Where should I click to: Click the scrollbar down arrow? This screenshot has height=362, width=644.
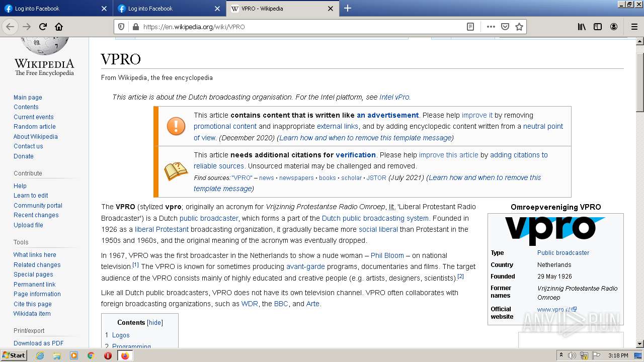click(639, 344)
